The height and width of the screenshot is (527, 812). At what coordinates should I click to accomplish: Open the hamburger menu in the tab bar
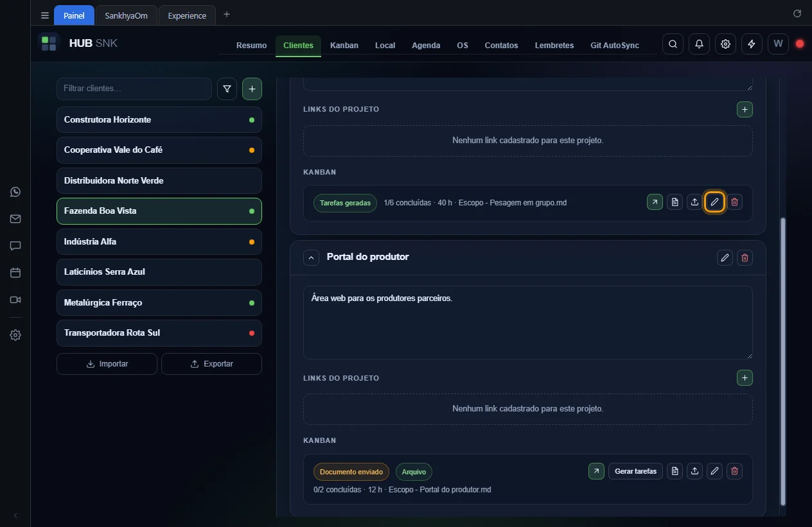tap(45, 15)
